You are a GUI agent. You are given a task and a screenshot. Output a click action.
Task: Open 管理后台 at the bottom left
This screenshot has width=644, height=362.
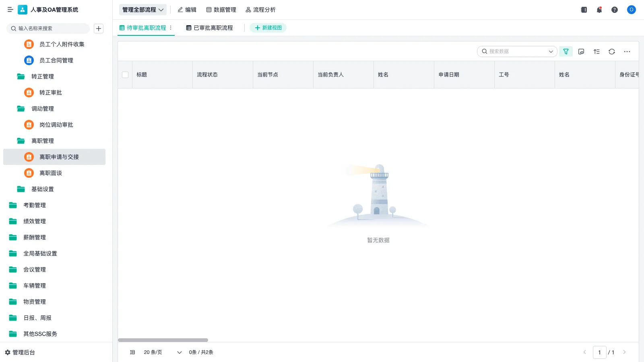coord(22,352)
